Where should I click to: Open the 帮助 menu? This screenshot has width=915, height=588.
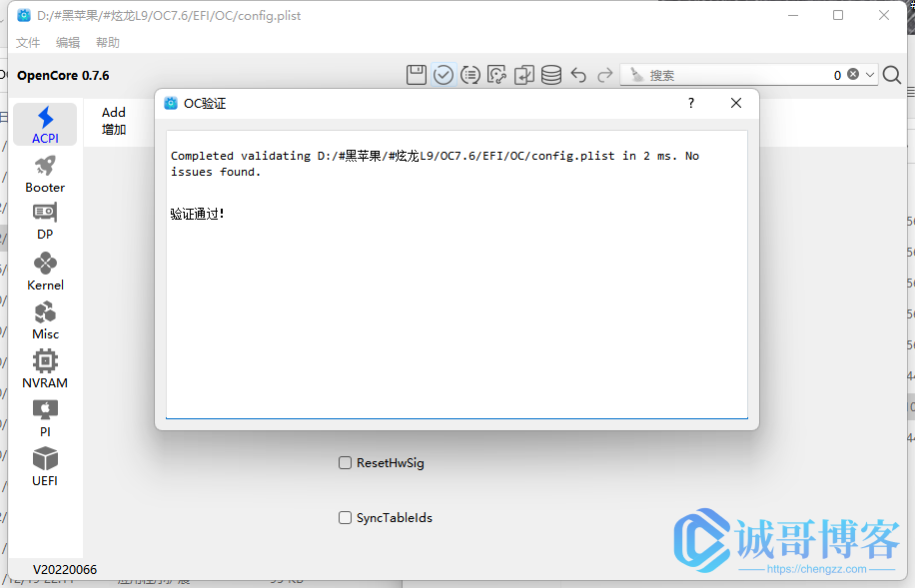pyautogui.click(x=108, y=43)
